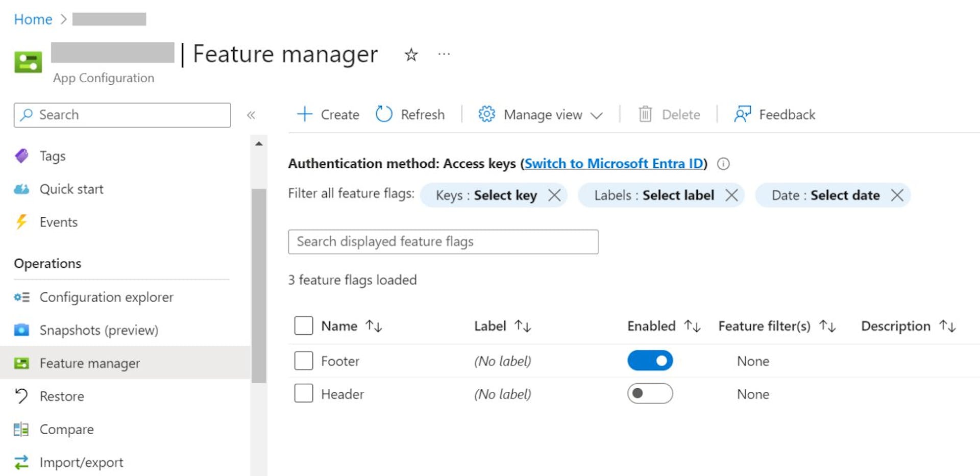Select all flags via header checkbox
The width and height of the screenshot is (980, 476).
pyautogui.click(x=303, y=325)
